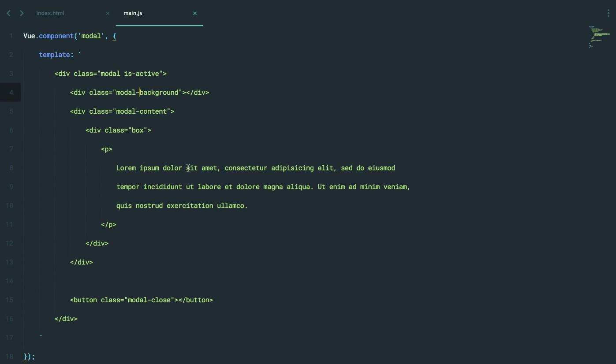
Task: Click the forward arrow in the tab bar
Action: [x=22, y=13]
